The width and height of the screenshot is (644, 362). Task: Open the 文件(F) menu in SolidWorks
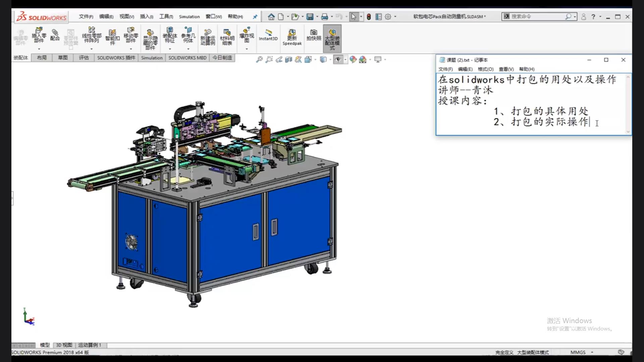tap(86, 16)
